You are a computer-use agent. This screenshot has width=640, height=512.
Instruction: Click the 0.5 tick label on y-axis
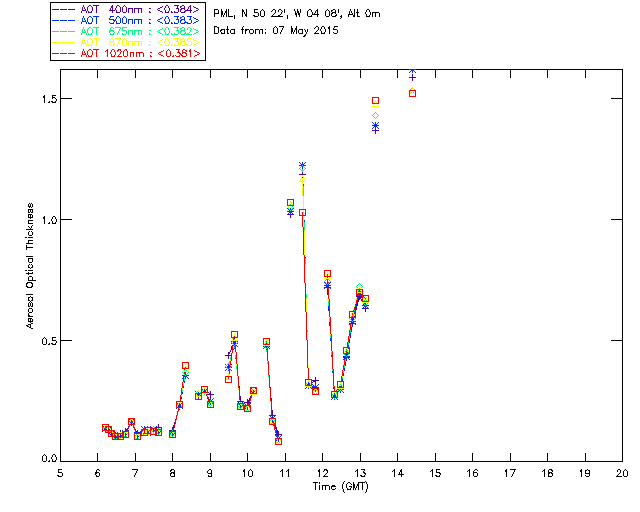point(46,340)
